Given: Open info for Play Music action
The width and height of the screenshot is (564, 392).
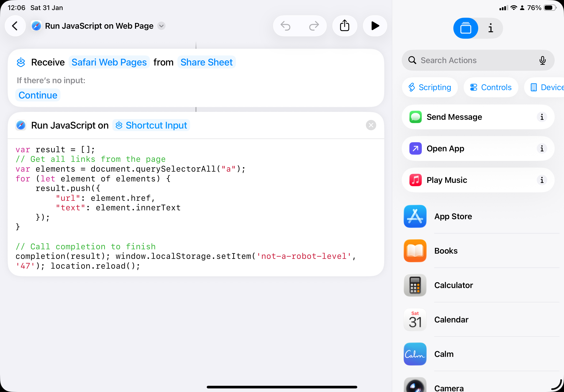Looking at the screenshot, I should 542,180.
